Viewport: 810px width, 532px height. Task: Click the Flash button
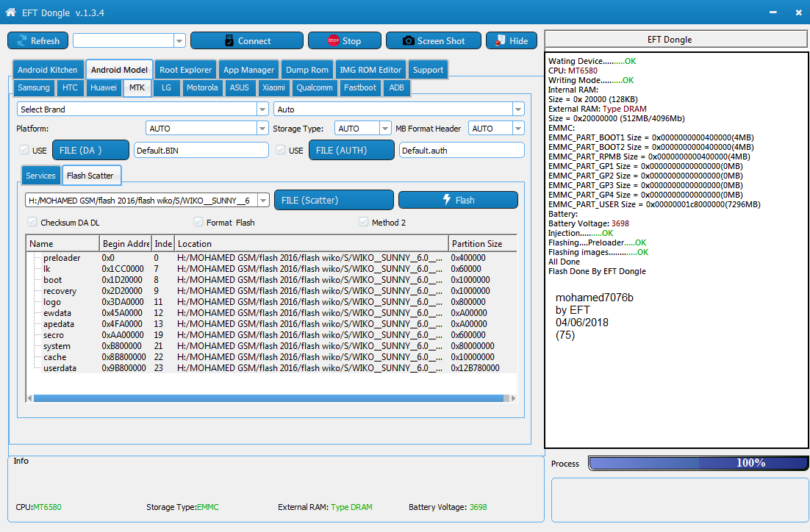click(x=458, y=200)
